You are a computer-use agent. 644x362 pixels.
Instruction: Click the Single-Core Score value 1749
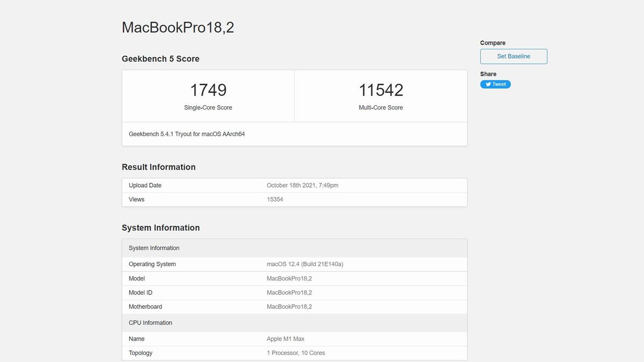pyautogui.click(x=208, y=90)
